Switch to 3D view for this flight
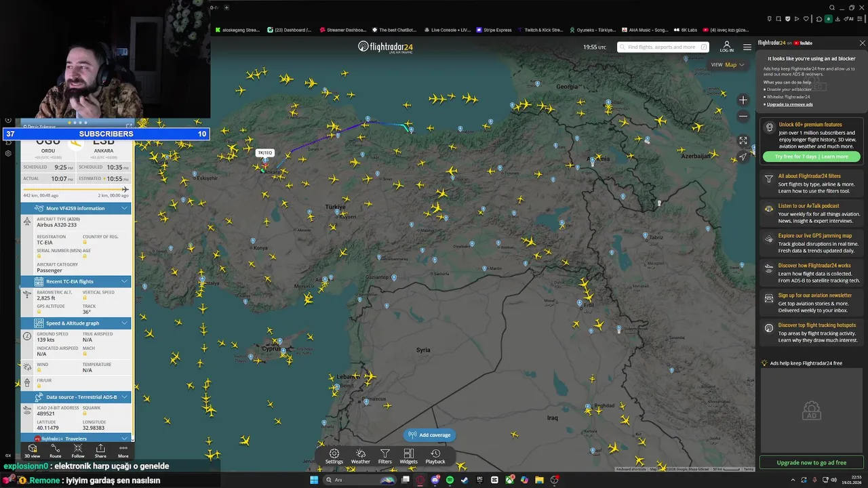The image size is (868, 488). point(33,451)
